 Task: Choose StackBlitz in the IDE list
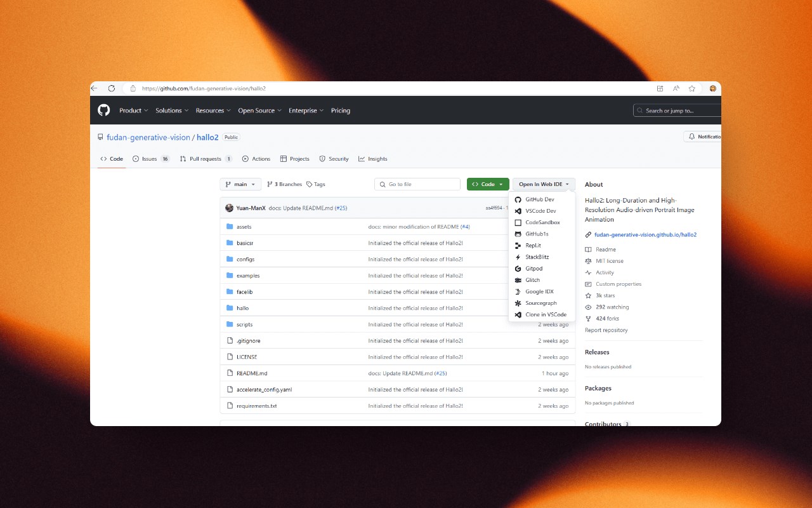(542, 257)
